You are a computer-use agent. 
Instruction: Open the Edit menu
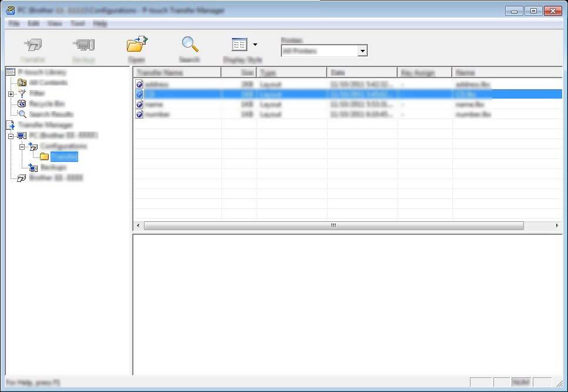pyautogui.click(x=33, y=23)
